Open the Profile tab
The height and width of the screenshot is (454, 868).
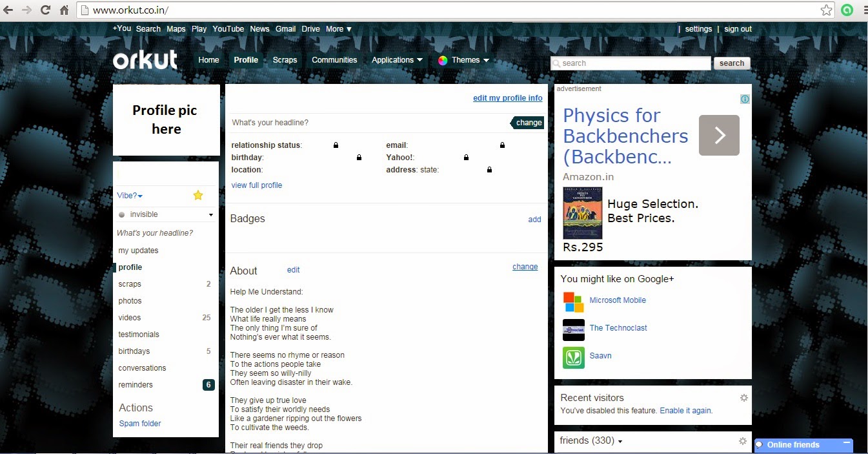coord(246,60)
